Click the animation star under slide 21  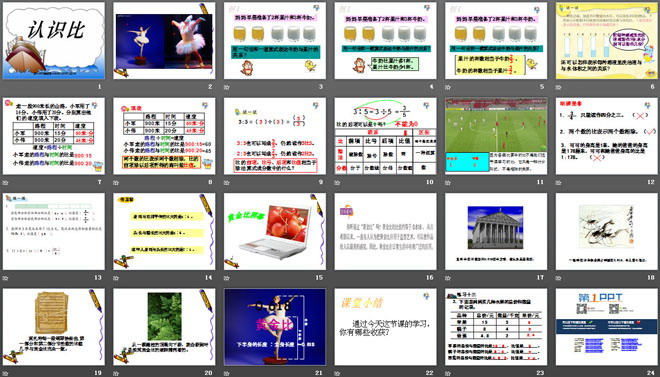pos(227,373)
